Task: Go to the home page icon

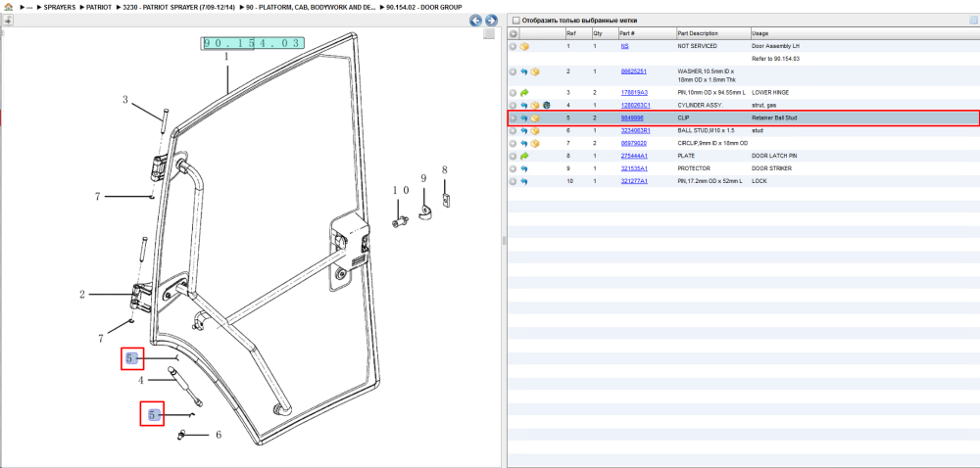Action: click(8, 7)
